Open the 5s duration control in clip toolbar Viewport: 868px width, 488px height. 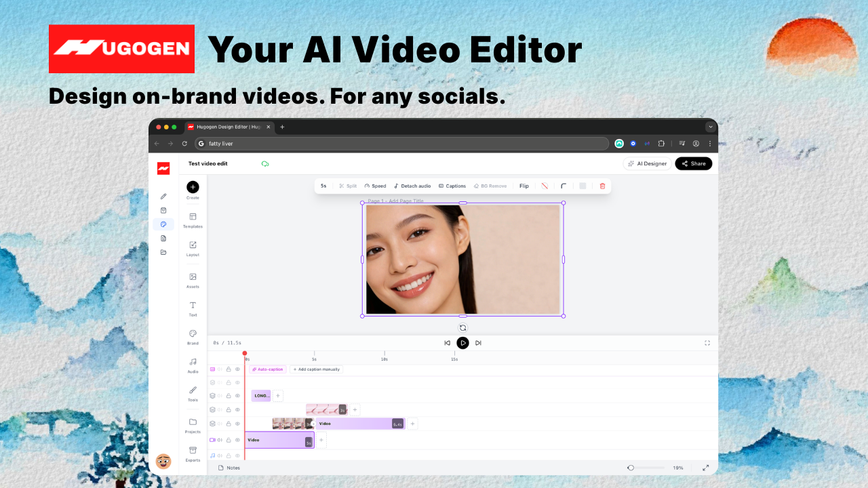pyautogui.click(x=323, y=186)
